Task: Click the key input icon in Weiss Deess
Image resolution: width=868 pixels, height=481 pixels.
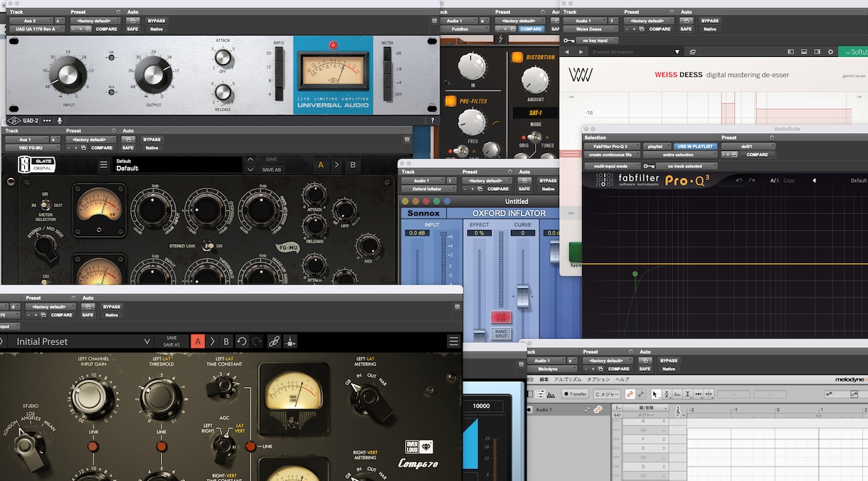Action: click(x=568, y=41)
